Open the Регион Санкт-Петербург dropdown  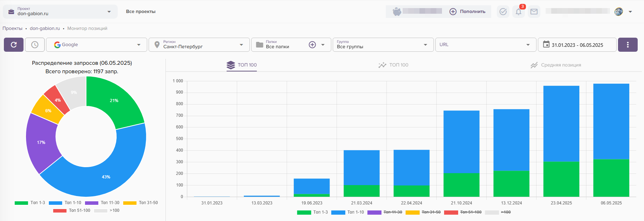pos(199,45)
